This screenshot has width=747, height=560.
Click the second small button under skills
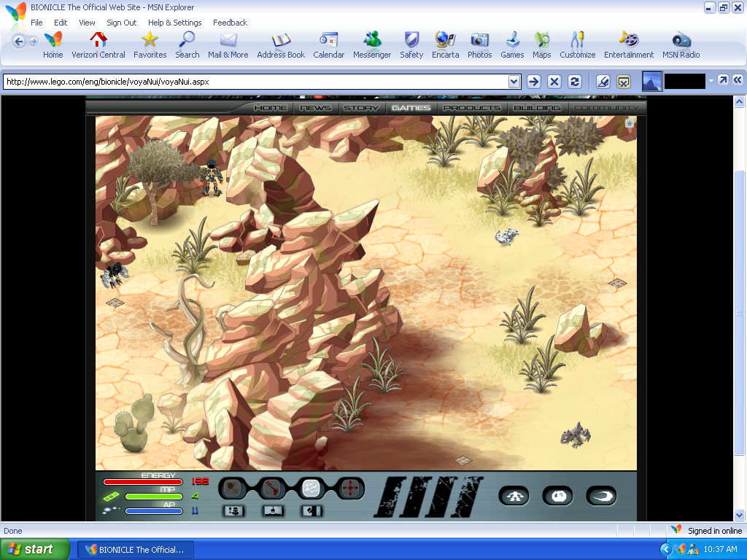(273, 511)
